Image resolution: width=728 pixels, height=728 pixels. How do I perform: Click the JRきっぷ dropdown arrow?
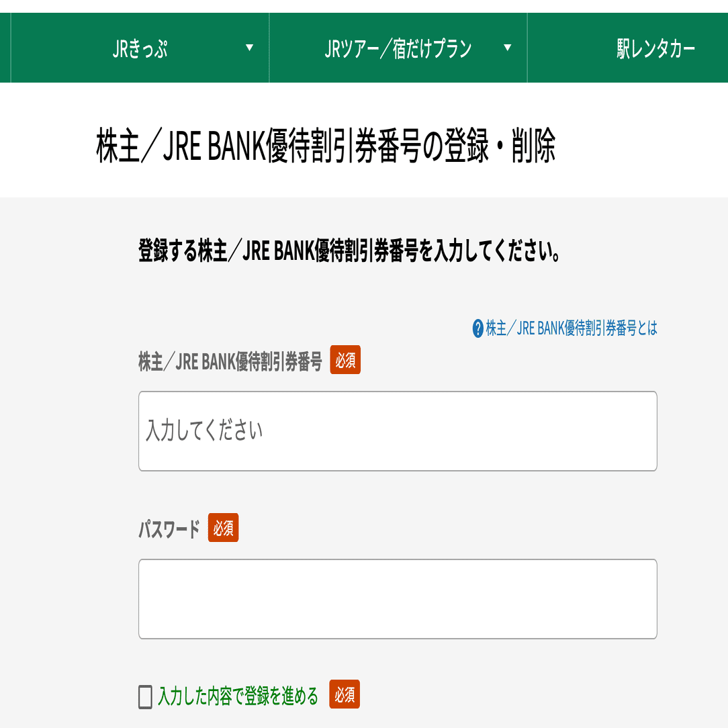(x=250, y=48)
